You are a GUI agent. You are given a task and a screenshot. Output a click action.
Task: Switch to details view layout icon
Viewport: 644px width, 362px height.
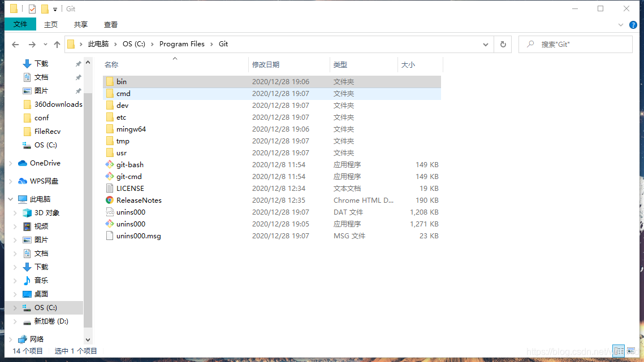(x=619, y=351)
